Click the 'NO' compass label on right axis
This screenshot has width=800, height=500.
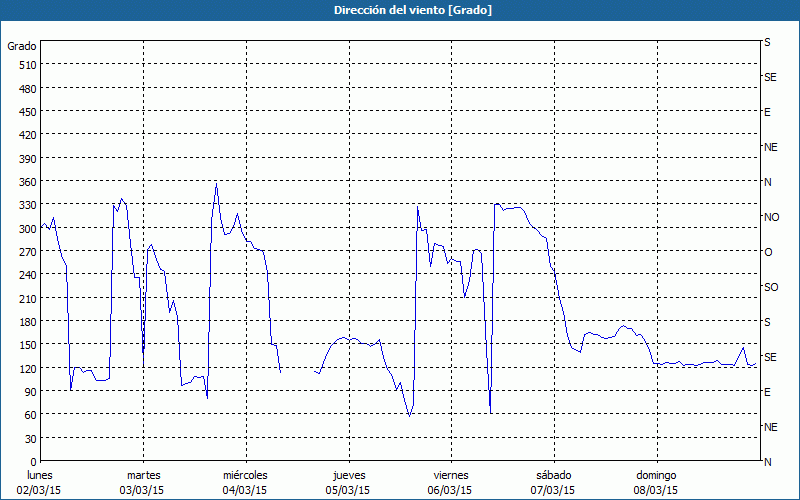[771, 217]
